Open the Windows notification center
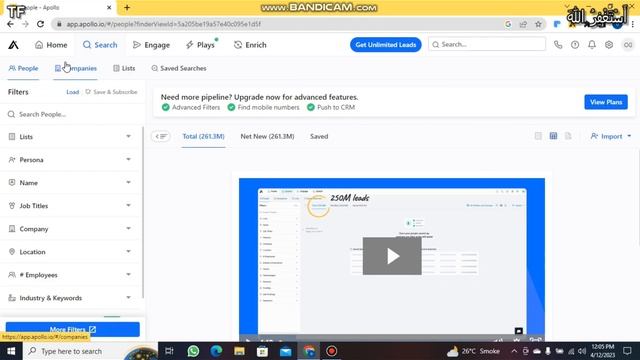The height and width of the screenshot is (360, 640). 627,351
